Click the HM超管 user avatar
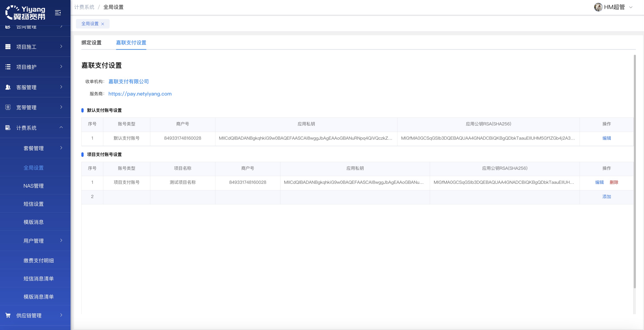Image resolution: width=644 pixels, height=330 pixels. pyautogui.click(x=598, y=7)
